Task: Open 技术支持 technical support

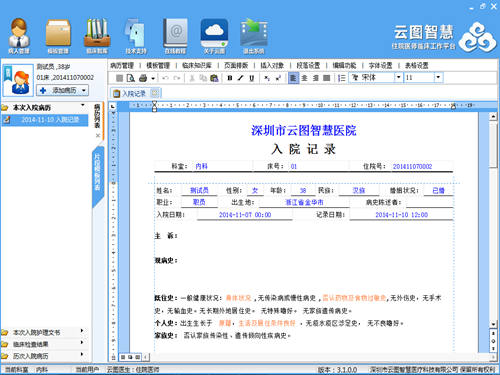Action: click(136, 36)
